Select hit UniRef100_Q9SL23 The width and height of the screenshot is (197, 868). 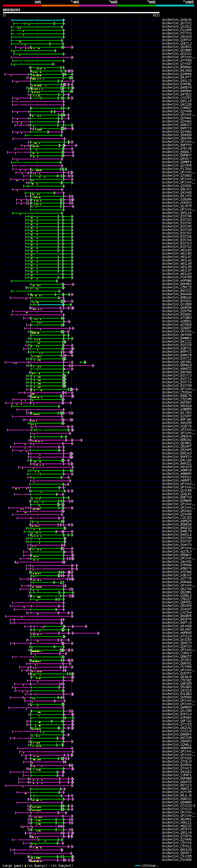click(177, 81)
